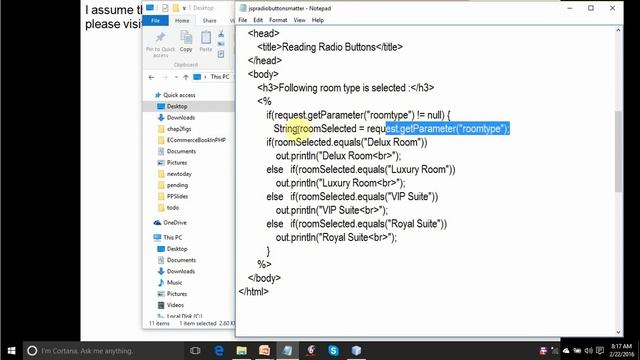640x360 pixels.
Task: Open the Notepad Edit menu
Action: (258, 20)
